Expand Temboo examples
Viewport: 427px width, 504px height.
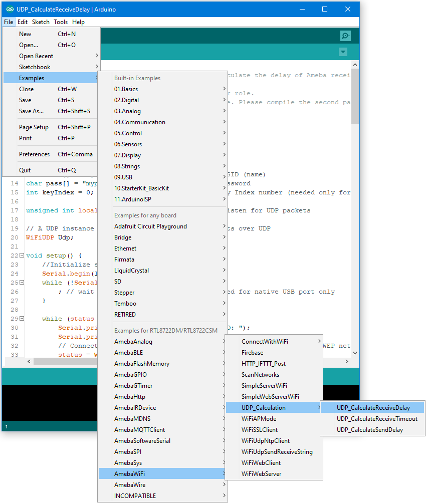pyautogui.click(x=163, y=304)
